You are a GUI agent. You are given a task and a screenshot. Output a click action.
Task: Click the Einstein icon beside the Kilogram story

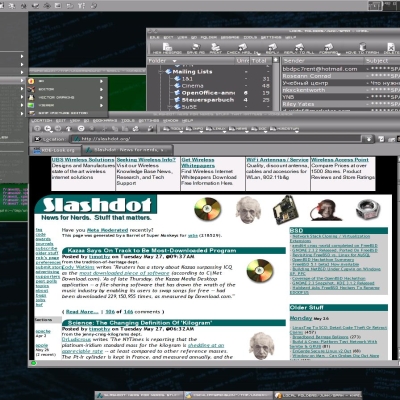click(x=262, y=346)
